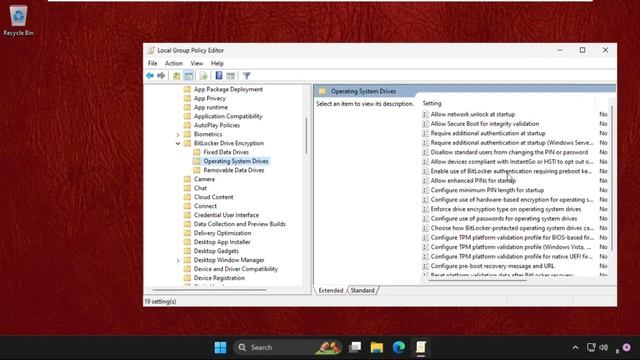Click the Forward arrow toolbar icon
Image resolution: width=640 pixels, height=360 pixels.
[x=161, y=76]
